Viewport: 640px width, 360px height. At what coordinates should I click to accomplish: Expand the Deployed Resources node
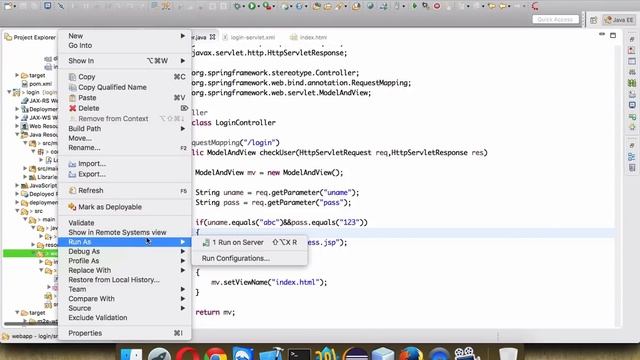tap(17, 194)
